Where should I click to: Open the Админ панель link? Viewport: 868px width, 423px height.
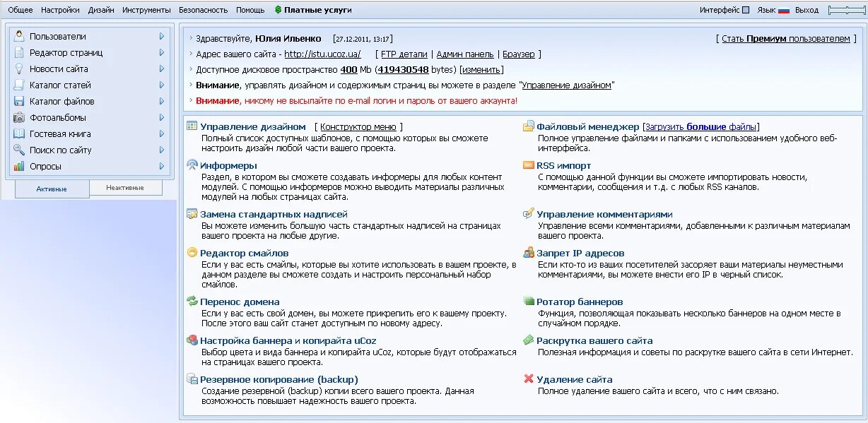click(465, 54)
